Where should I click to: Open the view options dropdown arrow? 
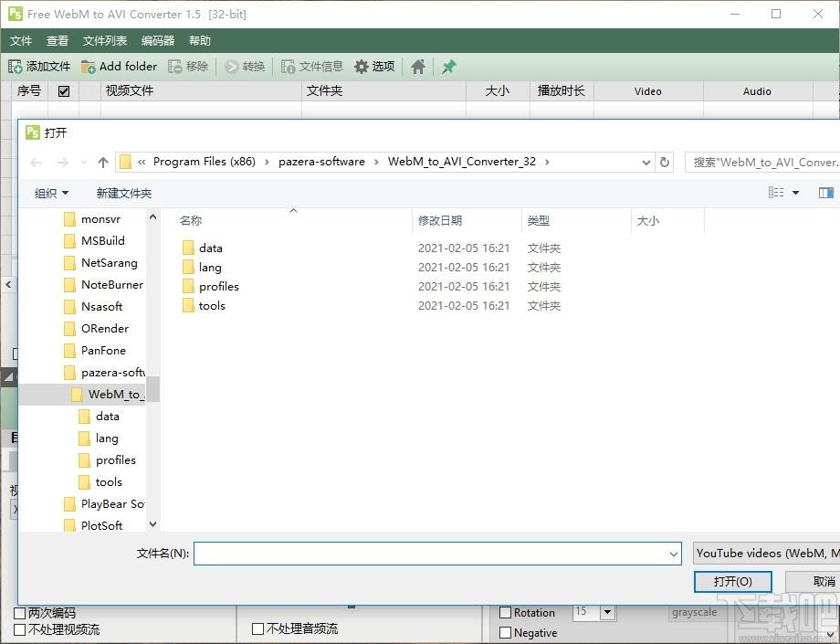[795, 193]
